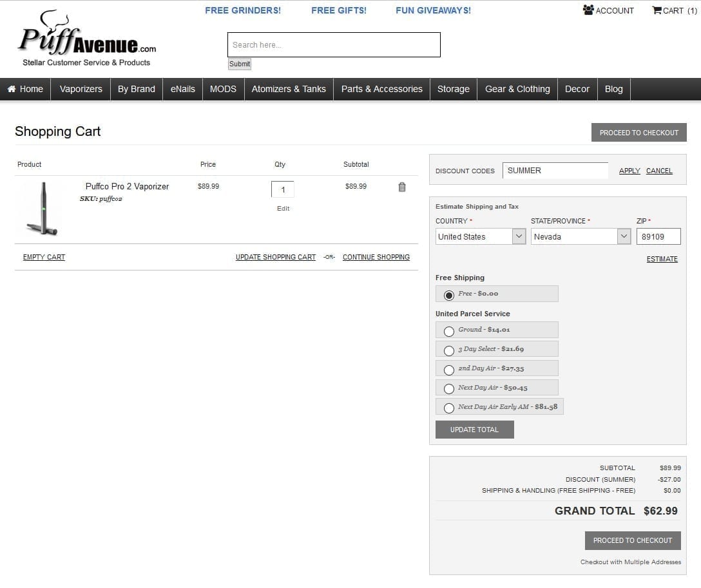The width and height of the screenshot is (701, 588).
Task: Open Parts & Accessories menu item
Action: 381,89
